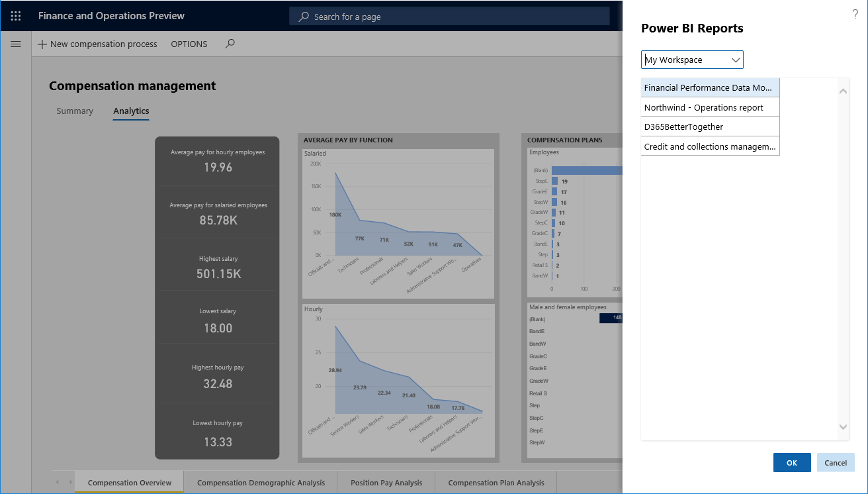The image size is (868, 494).
Task: Start a New compensation process
Action: (x=97, y=44)
